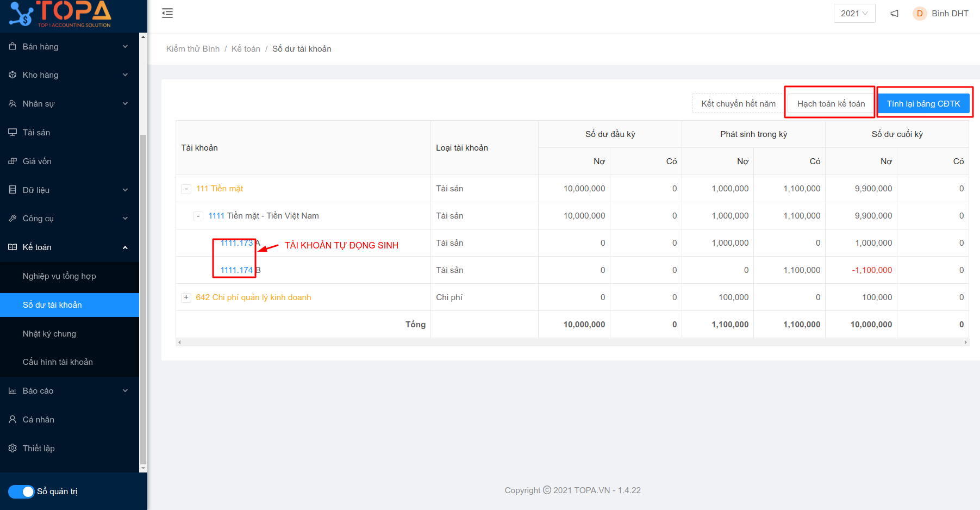Click Loại tài khoản column header
The height and width of the screenshot is (510, 980).
click(x=484, y=148)
